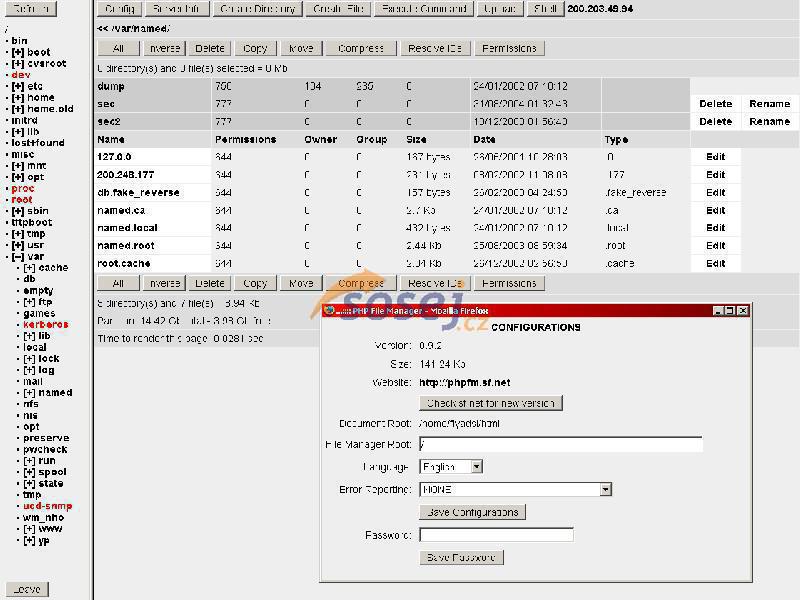
Task: Open the dump directory row
Action: (111, 86)
